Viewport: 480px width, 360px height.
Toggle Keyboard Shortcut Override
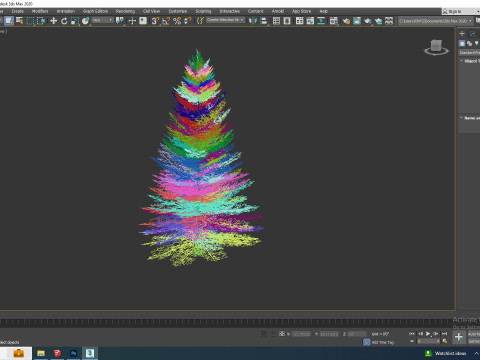(143, 21)
